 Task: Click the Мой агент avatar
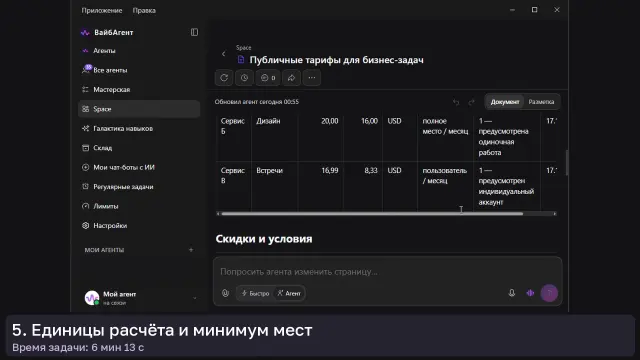92,298
